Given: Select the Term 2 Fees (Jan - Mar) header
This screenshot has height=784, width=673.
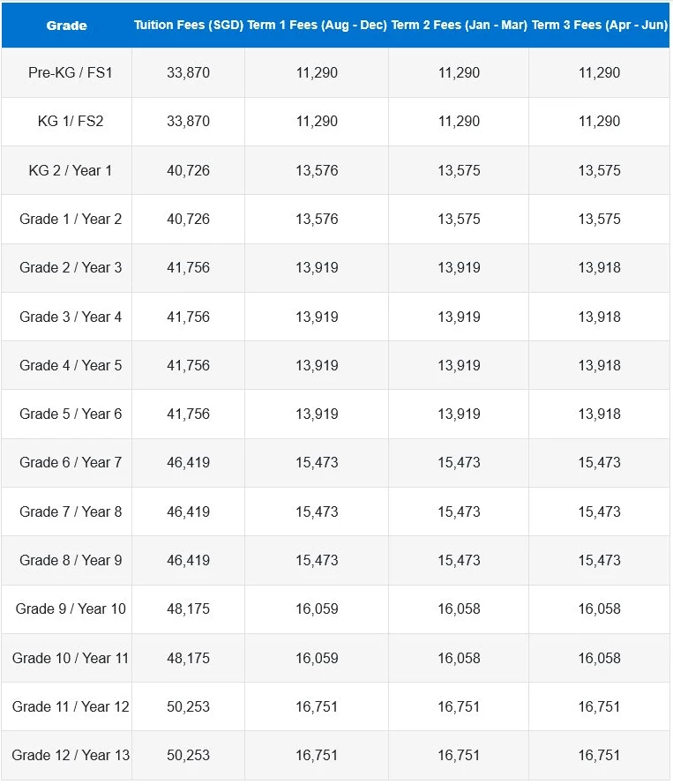Looking at the screenshot, I should click(x=459, y=25).
